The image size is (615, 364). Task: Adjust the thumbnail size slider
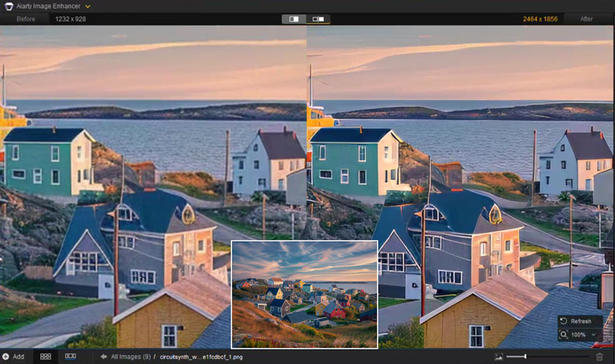coord(525,357)
